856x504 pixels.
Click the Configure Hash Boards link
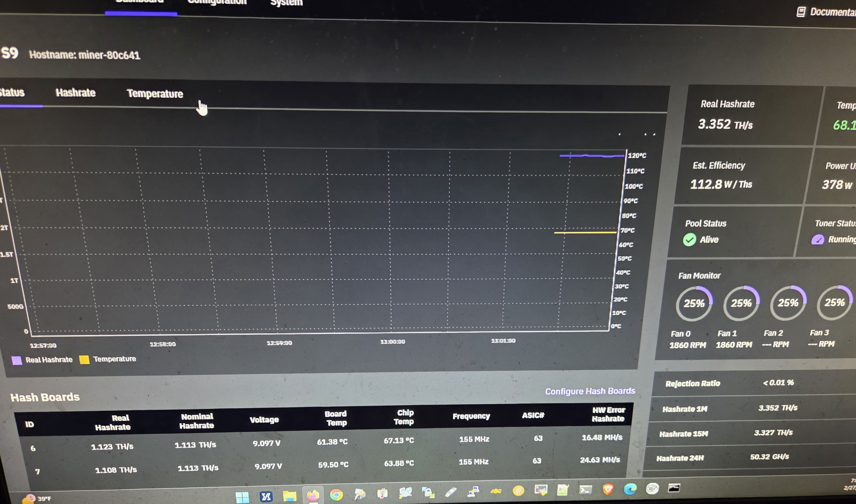[590, 391]
